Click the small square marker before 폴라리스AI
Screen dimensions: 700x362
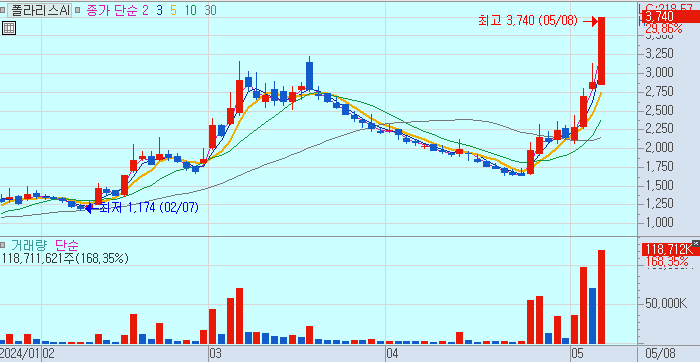click(2, 10)
